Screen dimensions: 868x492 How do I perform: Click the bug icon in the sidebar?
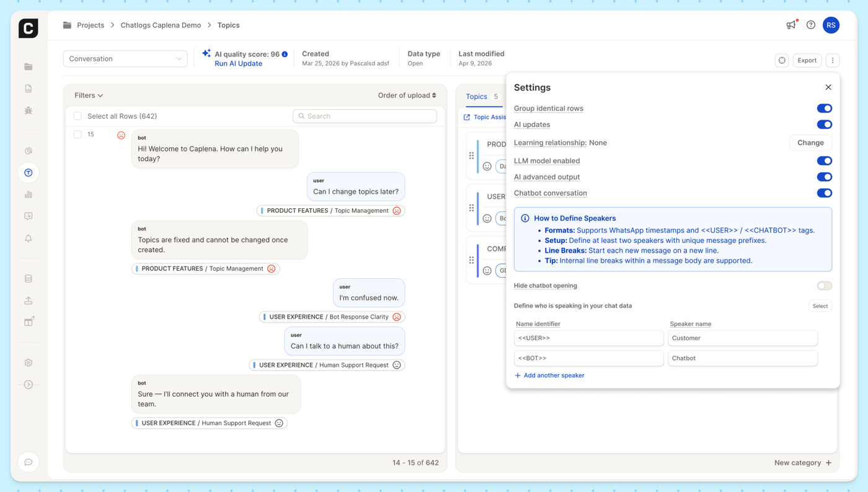click(29, 111)
